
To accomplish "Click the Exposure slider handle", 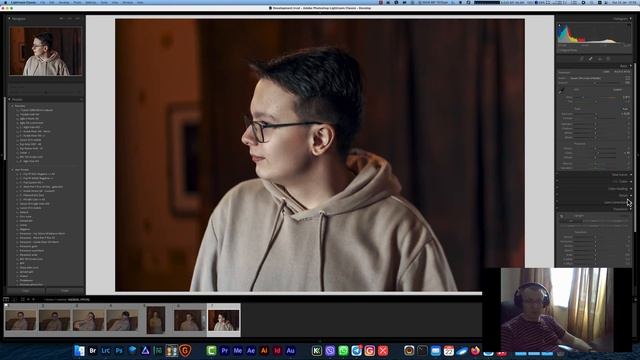I will tap(596, 114).
